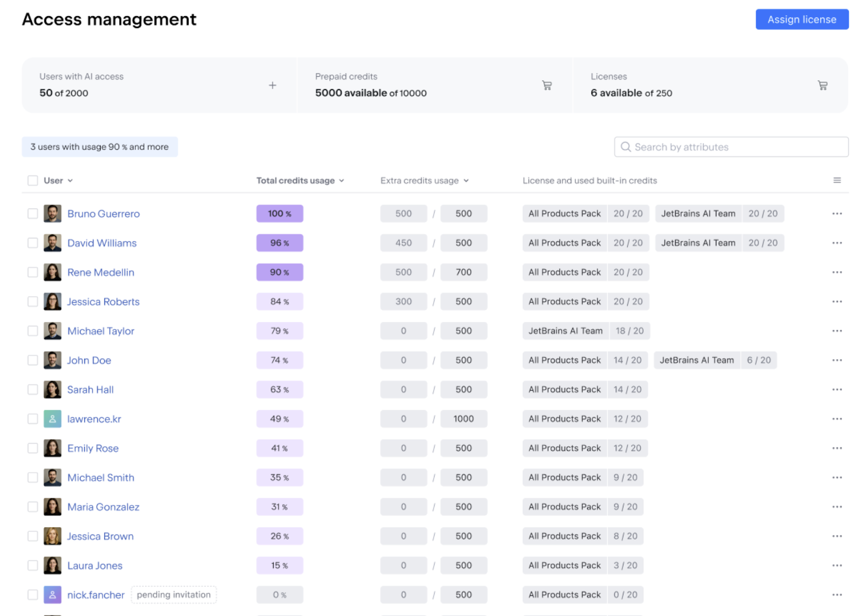Apply the 3 users with usage 90% filter
The width and height of the screenshot is (865, 616).
point(99,147)
